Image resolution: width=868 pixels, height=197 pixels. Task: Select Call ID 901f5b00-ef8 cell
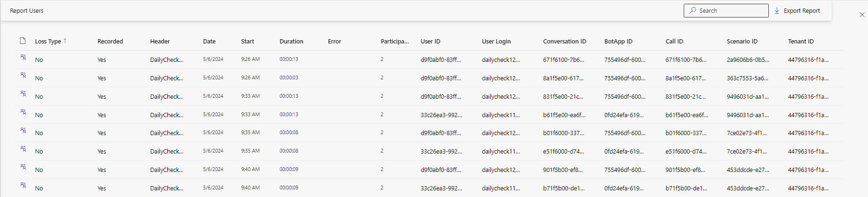[x=685, y=170]
